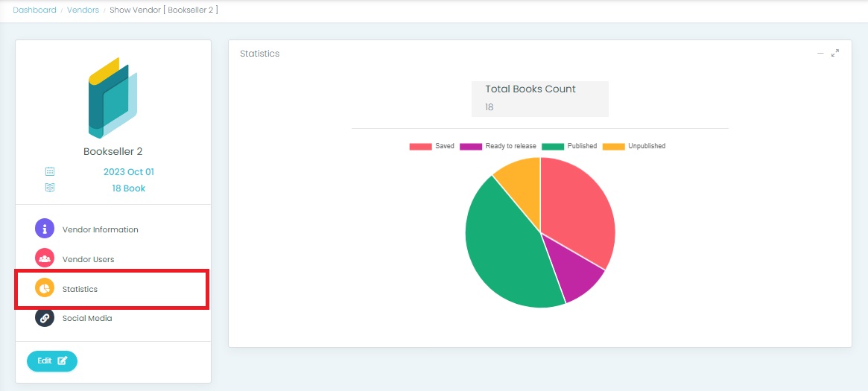
Task: Collapse the Statistics panel with minus icon
Action: tap(820, 53)
